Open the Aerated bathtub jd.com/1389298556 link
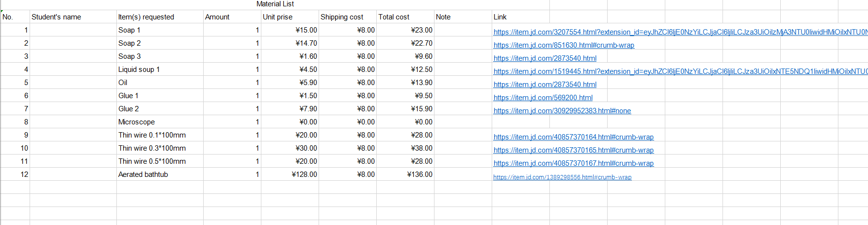The image size is (868, 225). point(562,177)
